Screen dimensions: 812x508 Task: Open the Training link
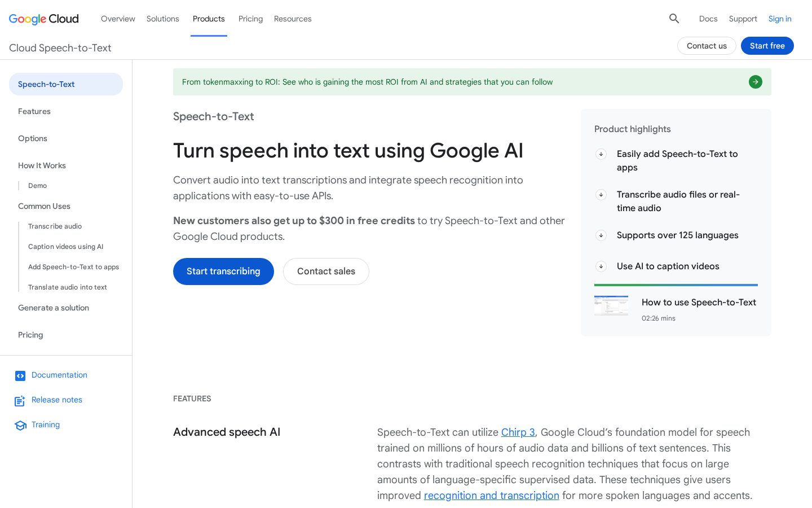pyautogui.click(x=46, y=424)
